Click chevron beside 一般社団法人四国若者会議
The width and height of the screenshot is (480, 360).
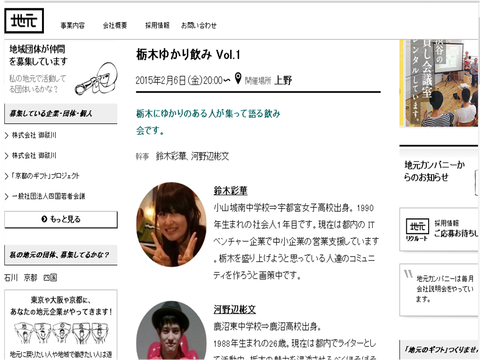point(7,196)
